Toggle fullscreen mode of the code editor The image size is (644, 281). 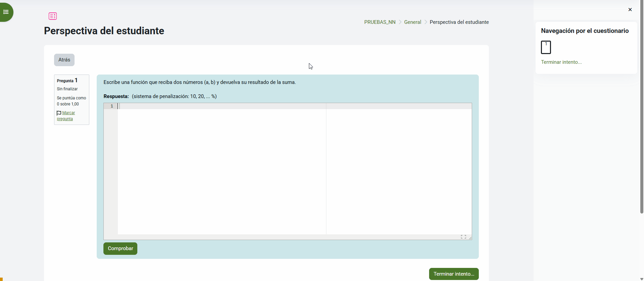pos(463,237)
